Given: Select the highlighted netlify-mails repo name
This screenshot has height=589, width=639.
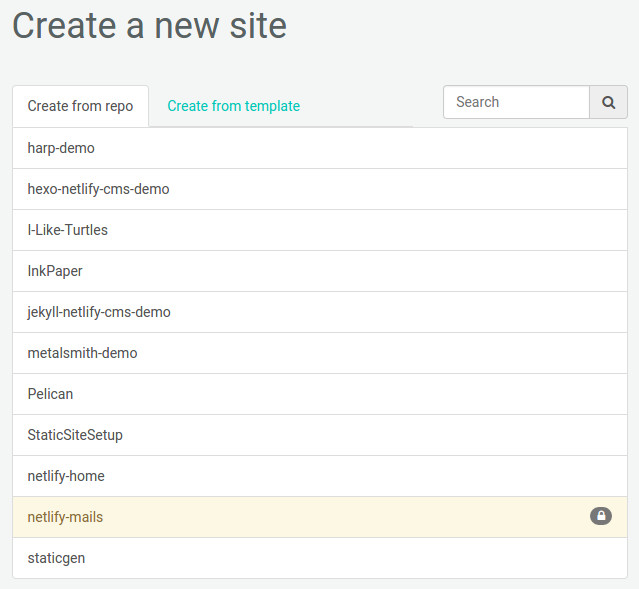Looking at the screenshot, I should pyautogui.click(x=65, y=517).
